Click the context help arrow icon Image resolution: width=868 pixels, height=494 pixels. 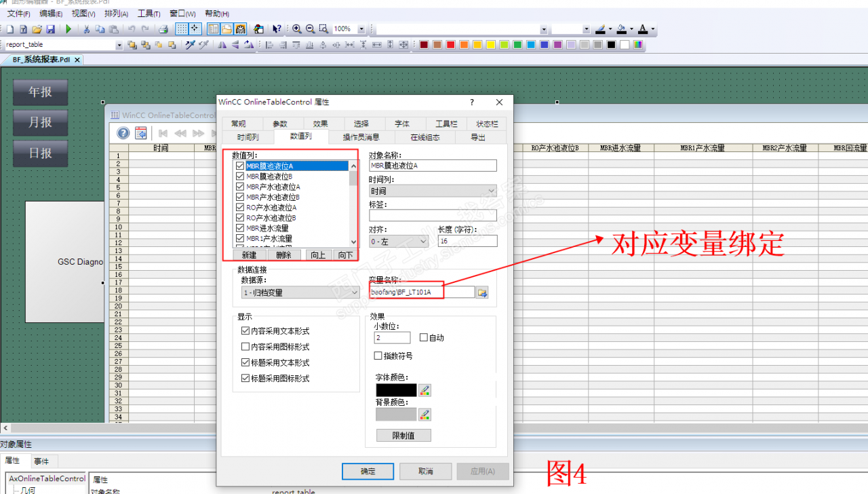[x=277, y=29]
